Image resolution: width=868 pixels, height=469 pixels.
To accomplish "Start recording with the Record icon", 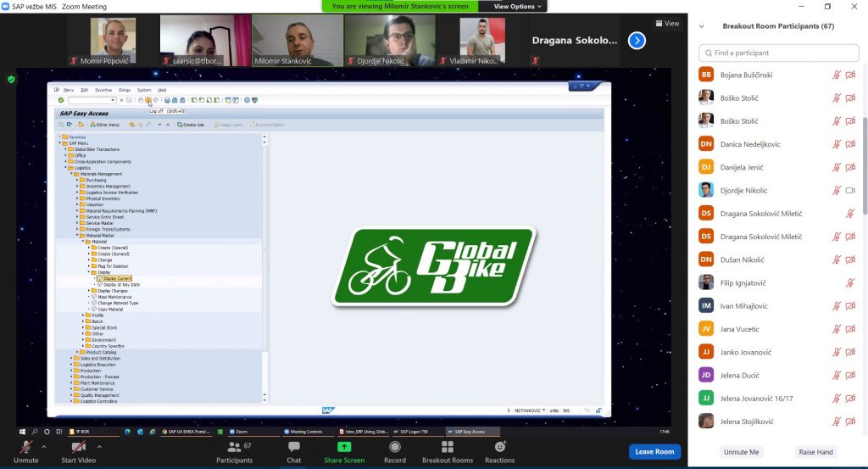I will pos(395,446).
